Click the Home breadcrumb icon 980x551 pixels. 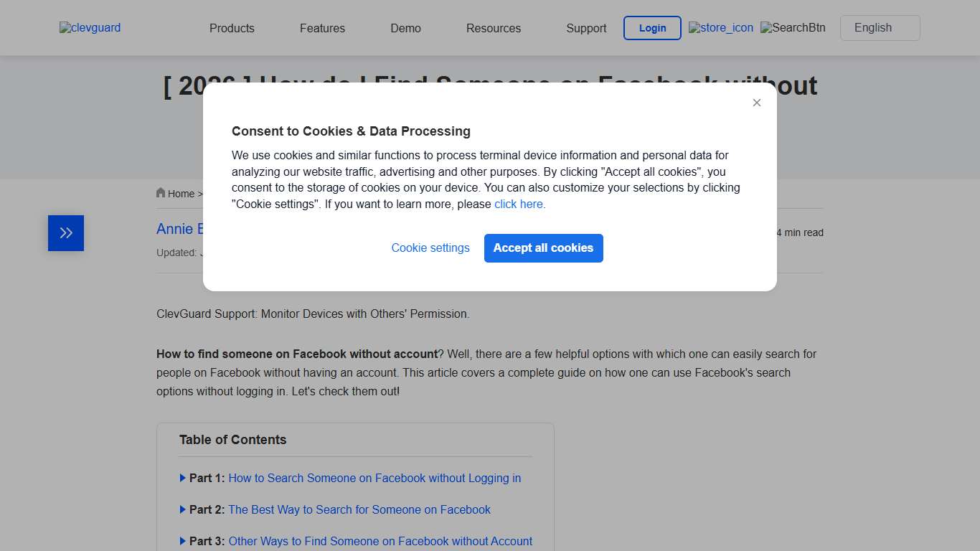click(x=161, y=192)
